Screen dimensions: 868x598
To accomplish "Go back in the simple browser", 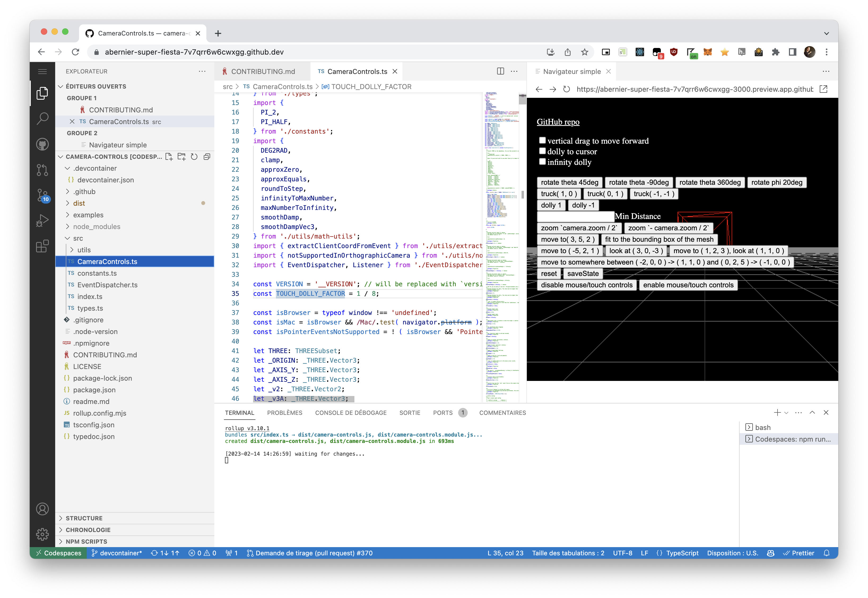I will 539,89.
